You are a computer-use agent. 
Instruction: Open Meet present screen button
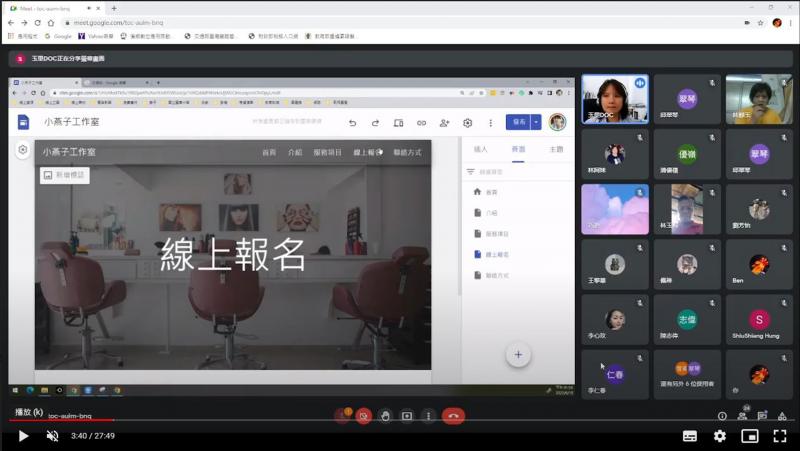click(407, 416)
